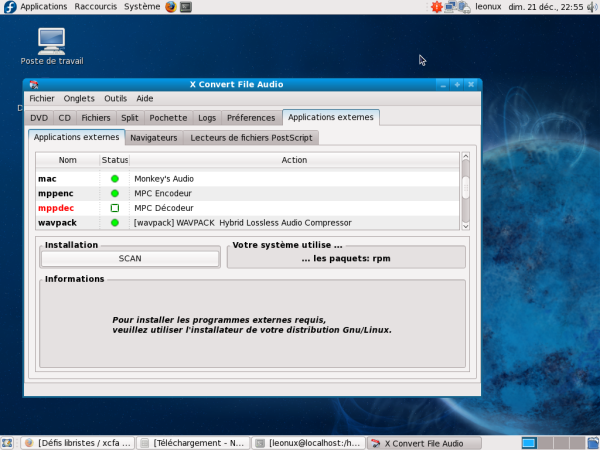Switch to the Téléchargement taskbar window
This screenshot has height=450, width=600.
pos(193,443)
